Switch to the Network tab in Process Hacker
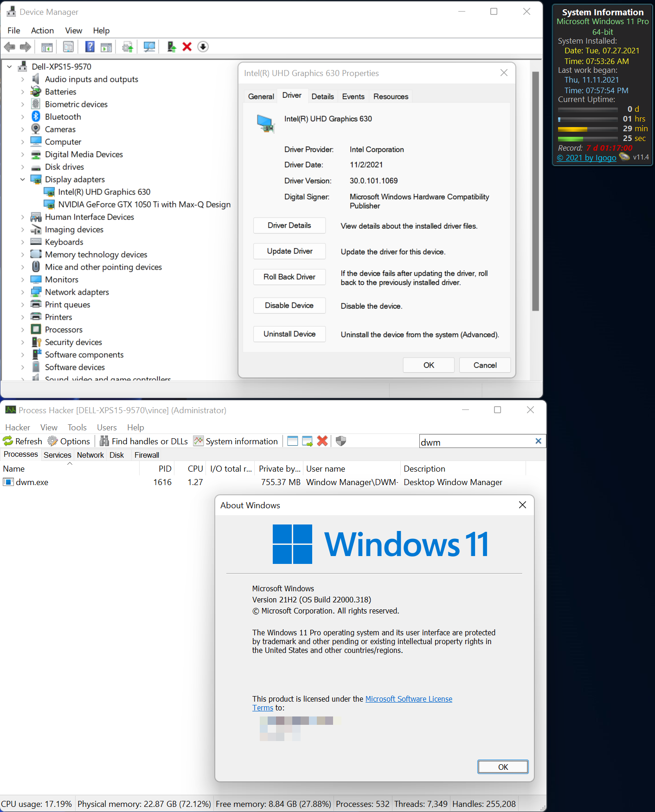 90,455
